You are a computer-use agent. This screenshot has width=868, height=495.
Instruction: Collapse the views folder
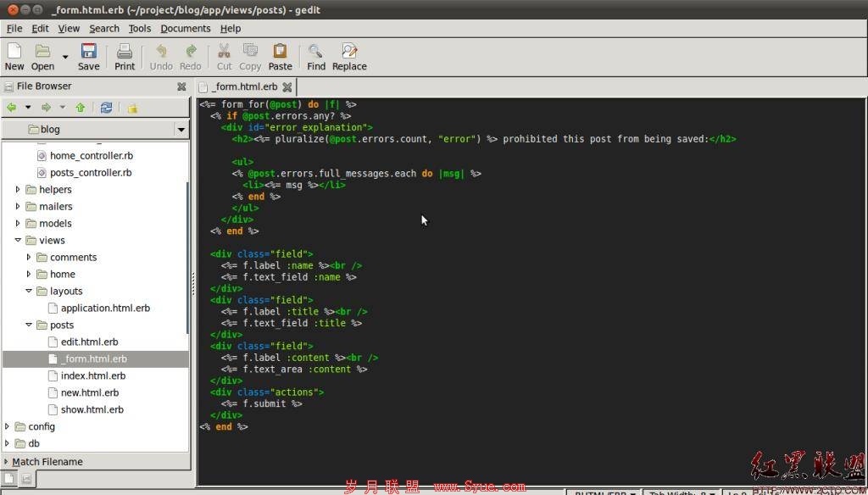pos(18,241)
